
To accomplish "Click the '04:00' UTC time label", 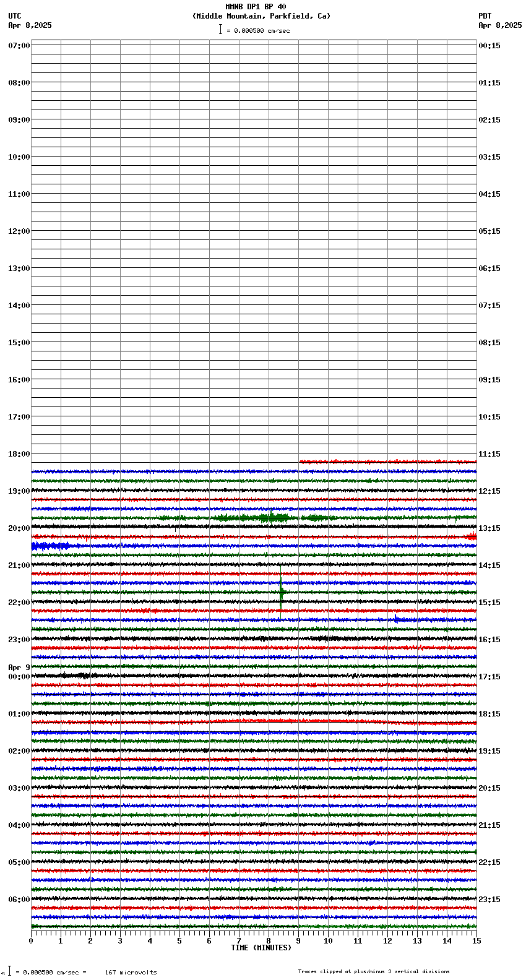I will 19,825.
